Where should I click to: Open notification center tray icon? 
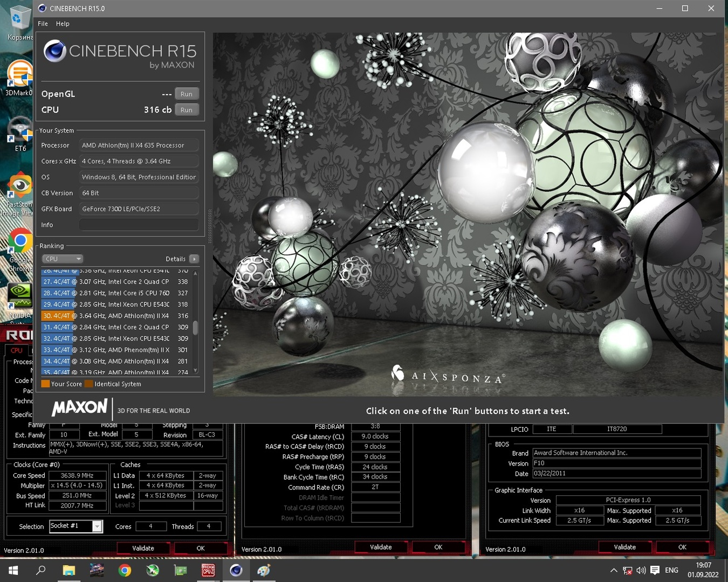pos(655,570)
